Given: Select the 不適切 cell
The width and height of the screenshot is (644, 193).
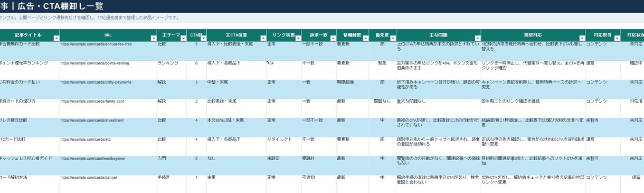Looking at the screenshot, I should [319, 184].
